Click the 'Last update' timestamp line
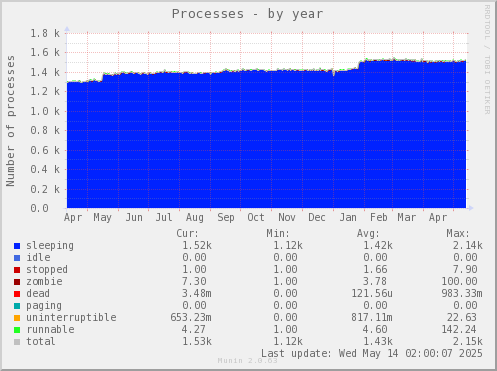This screenshot has height=371, width=497. click(x=372, y=354)
